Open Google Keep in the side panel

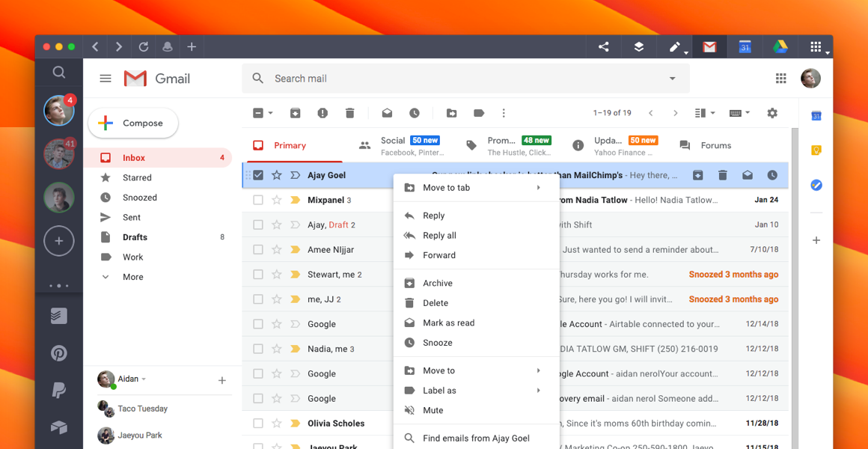(816, 150)
